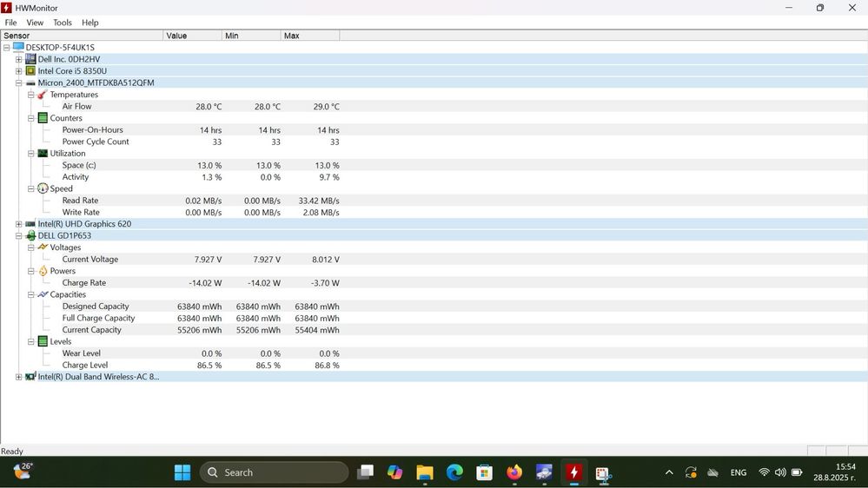Viewport: 868px width, 488px height.
Task: Open the Tools menu
Action: pos(63,23)
